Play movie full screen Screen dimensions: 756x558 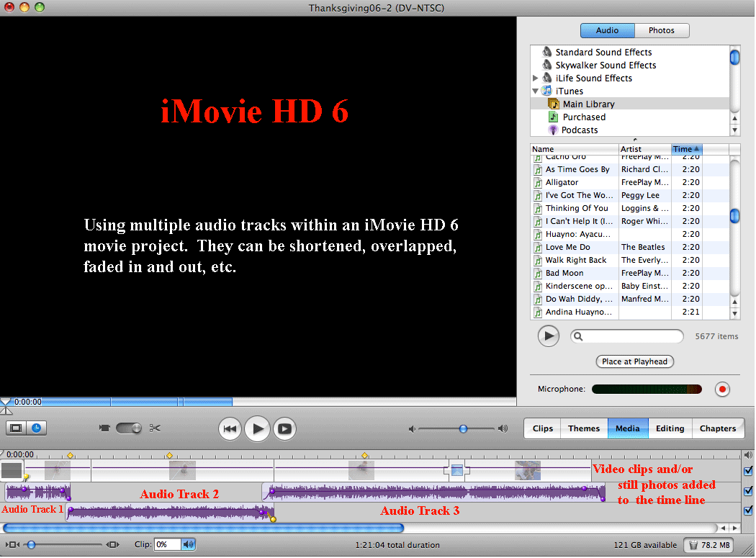[285, 428]
